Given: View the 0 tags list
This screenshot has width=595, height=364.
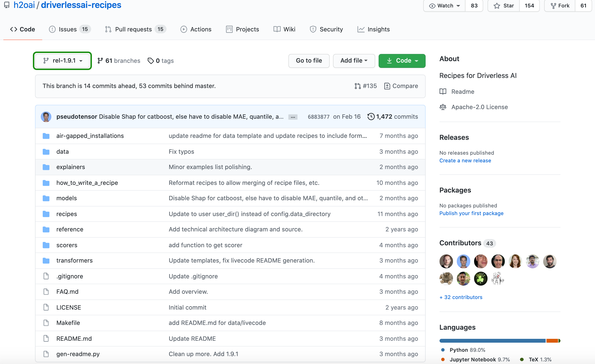Looking at the screenshot, I should coord(161,61).
